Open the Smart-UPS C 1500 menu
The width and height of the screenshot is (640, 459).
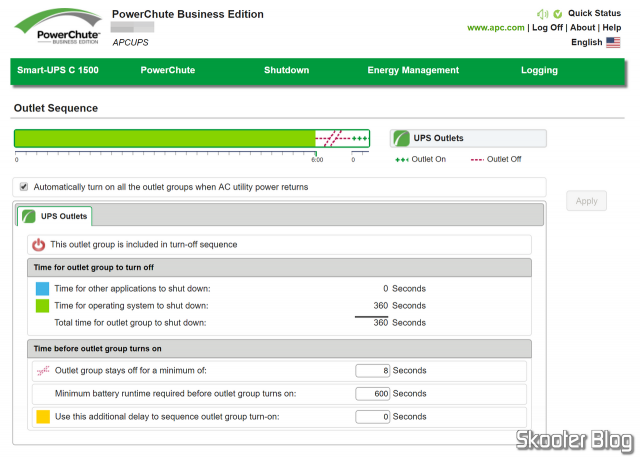(x=58, y=70)
